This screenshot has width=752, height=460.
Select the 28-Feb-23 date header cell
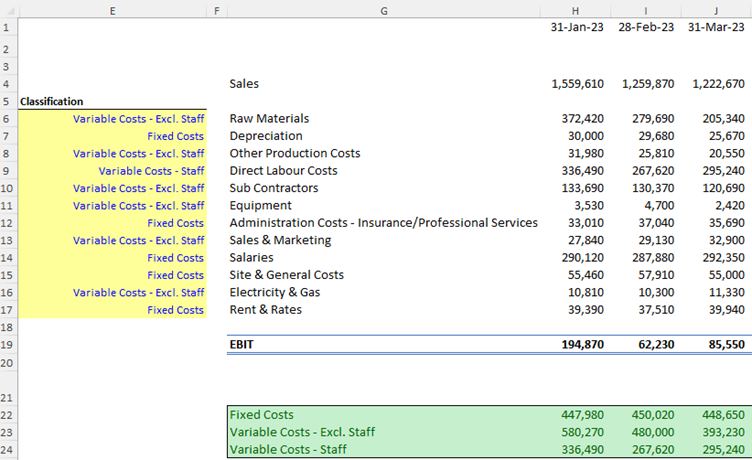point(646,27)
